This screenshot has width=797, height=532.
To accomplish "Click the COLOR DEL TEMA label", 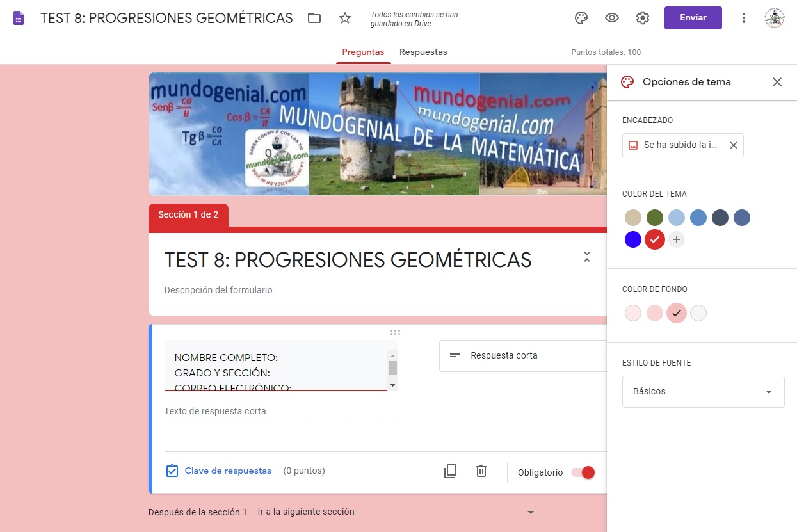I will tap(654, 194).
